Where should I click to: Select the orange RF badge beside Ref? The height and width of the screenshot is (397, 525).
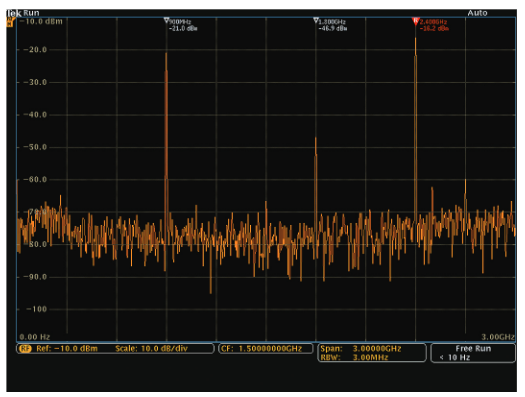click(25, 349)
